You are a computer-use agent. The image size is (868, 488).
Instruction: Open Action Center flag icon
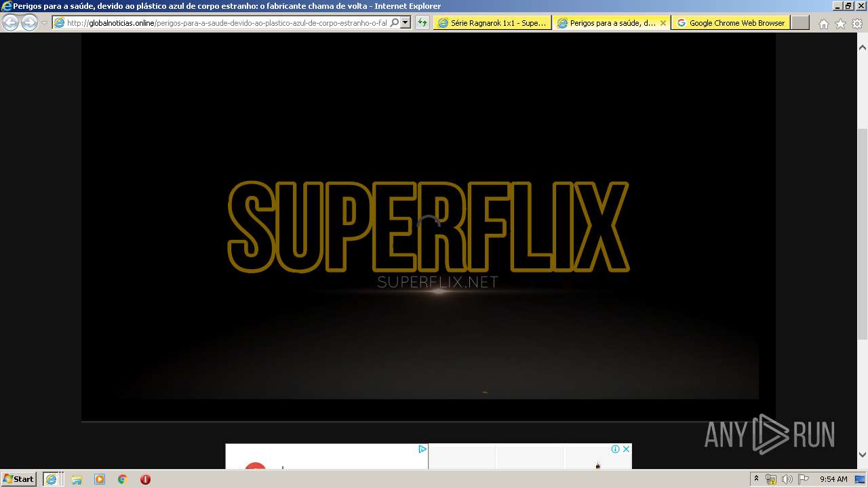pos(803,479)
